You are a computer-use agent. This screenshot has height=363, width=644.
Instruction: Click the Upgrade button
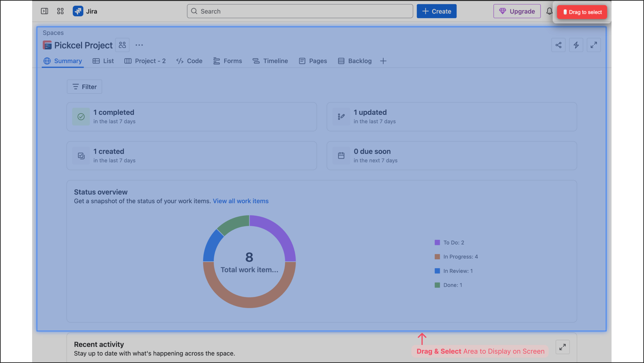click(517, 11)
